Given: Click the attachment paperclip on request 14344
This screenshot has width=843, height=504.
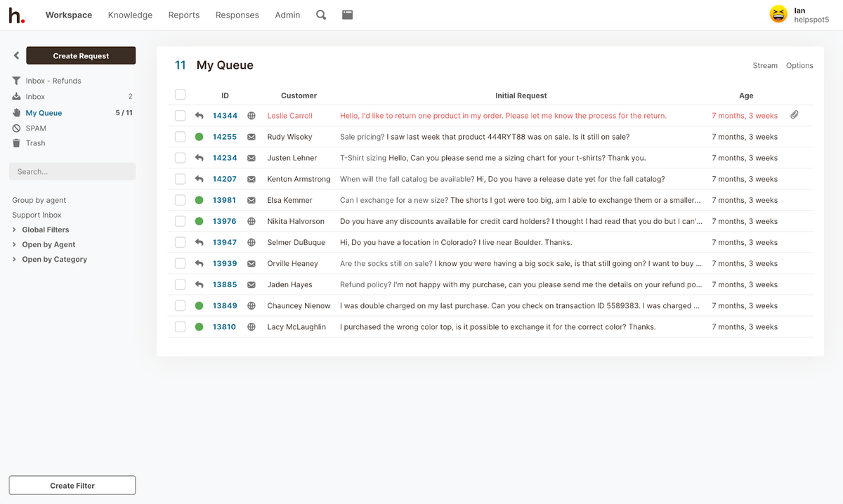Looking at the screenshot, I should pos(794,115).
